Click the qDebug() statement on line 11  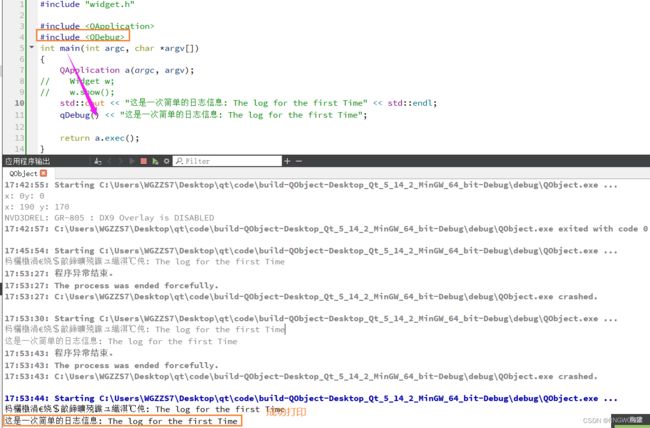tap(213, 115)
